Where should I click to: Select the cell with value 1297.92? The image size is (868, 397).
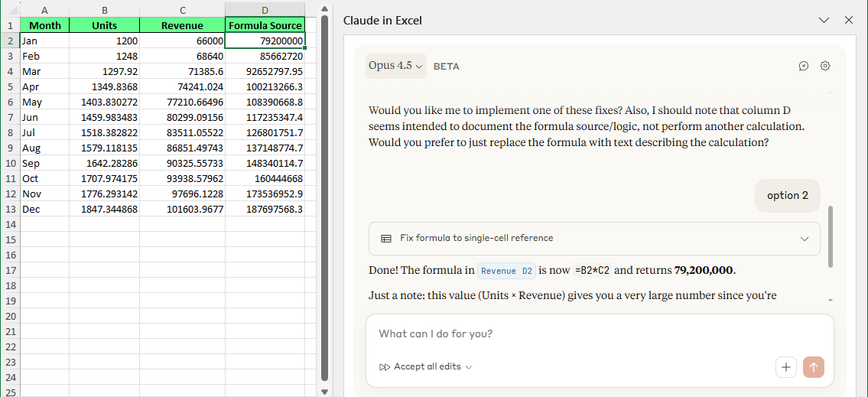(x=105, y=71)
